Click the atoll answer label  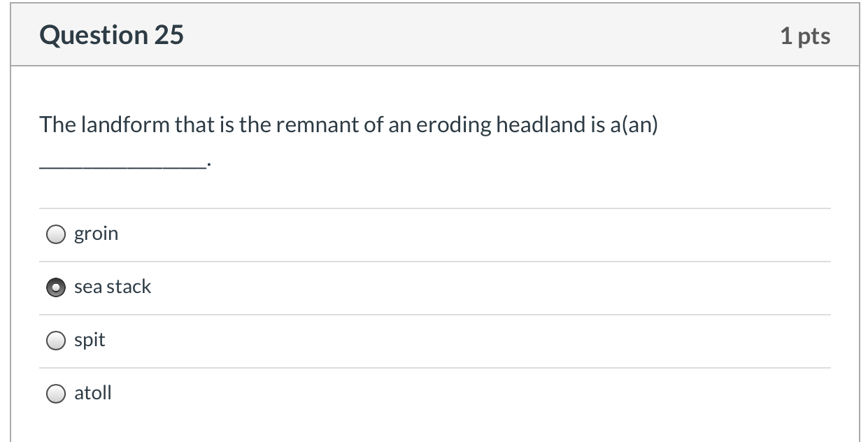[93, 393]
